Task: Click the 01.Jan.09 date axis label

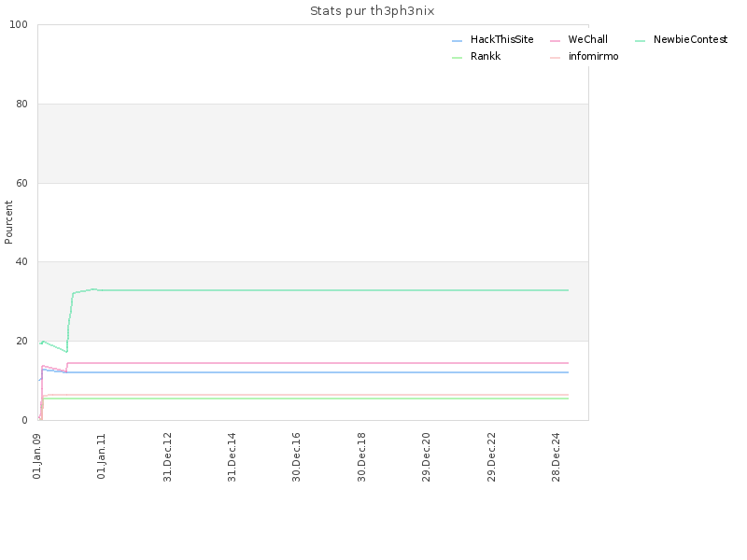Action: [36, 455]
